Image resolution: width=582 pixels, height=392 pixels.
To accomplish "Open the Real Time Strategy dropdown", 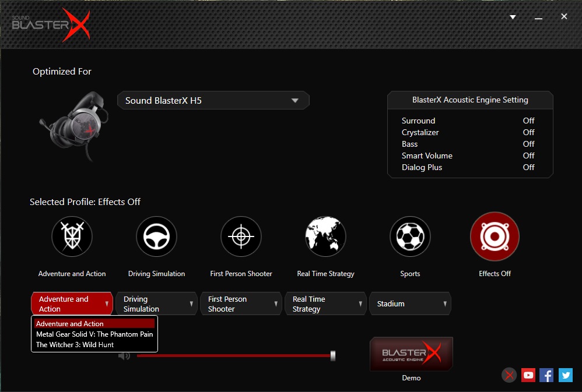I will click(x=325, y=303).
